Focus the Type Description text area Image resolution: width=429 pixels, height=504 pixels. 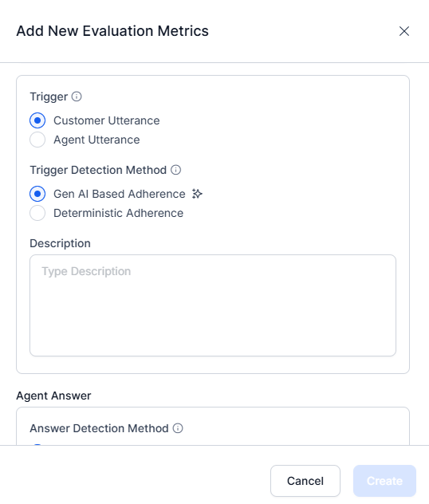point(213,305)
